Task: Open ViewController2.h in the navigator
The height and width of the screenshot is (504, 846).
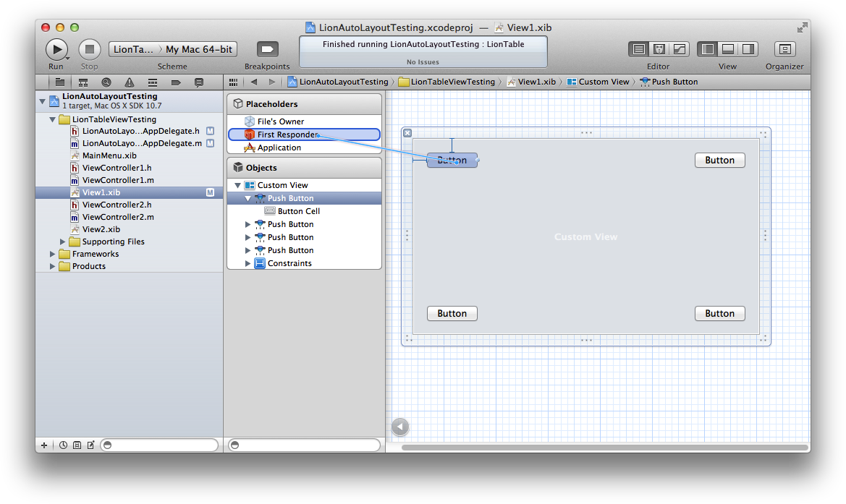Action: [x=130, y=205]
